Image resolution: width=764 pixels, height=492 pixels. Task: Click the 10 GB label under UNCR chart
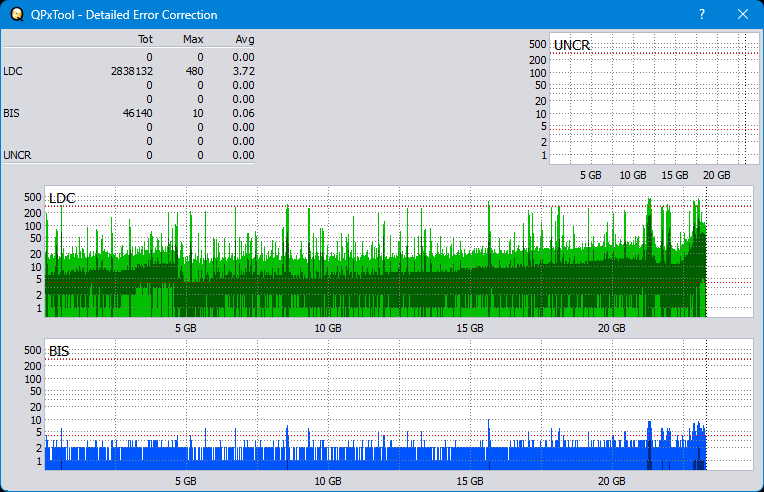click(x=633, y=175)
